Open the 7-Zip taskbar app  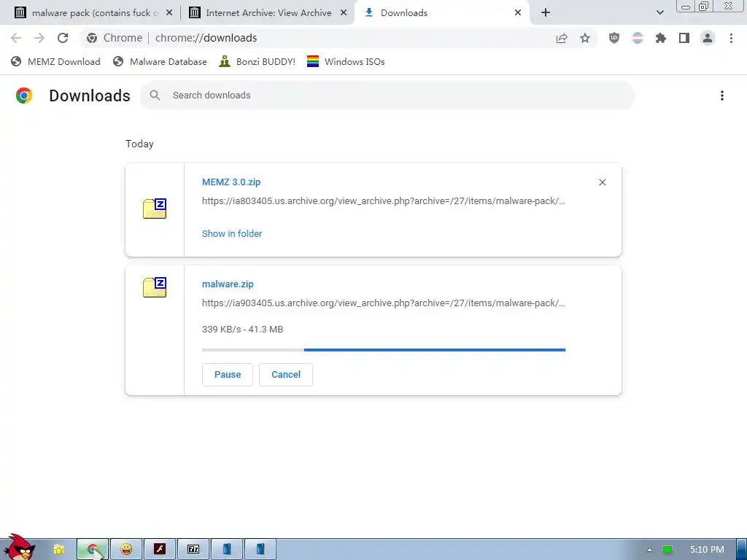click(193, 550)
